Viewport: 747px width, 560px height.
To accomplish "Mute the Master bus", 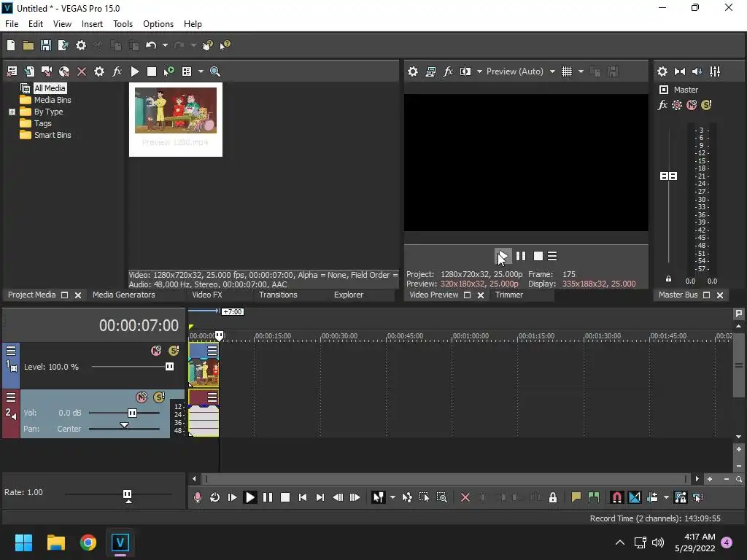I will click(692, 105).
